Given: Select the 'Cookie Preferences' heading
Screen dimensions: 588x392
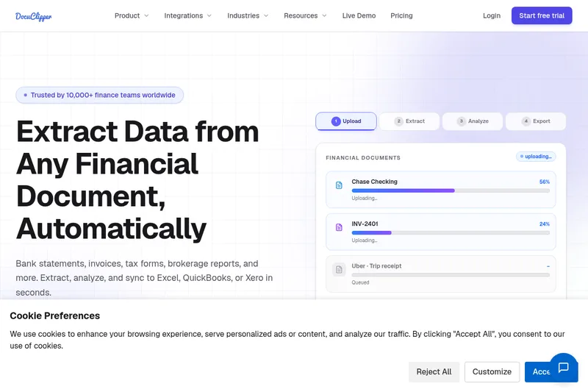Looking at the screenshot, I should [x=54, y=316].
